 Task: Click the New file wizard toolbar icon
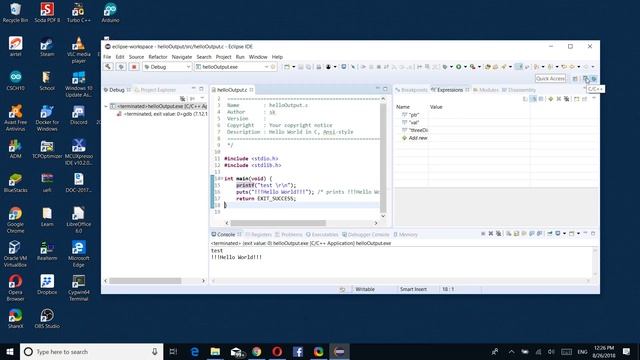287,67
